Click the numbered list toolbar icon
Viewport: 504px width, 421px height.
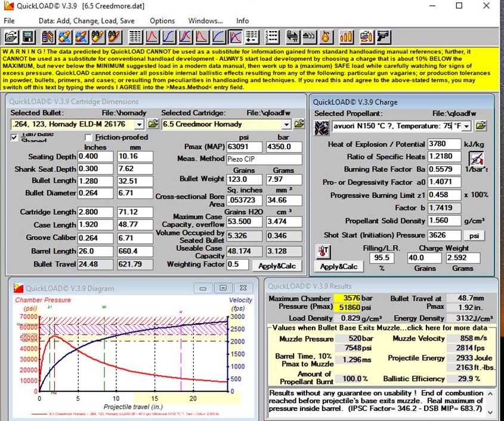tap(271, 36)
